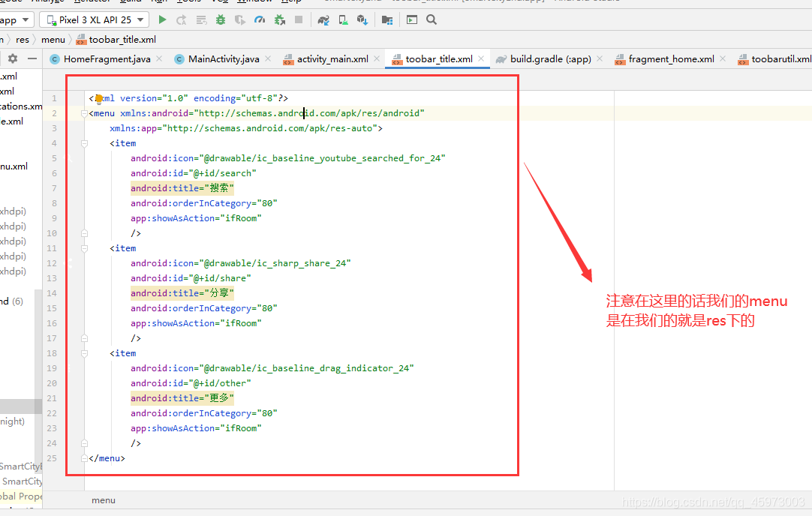Open project panel settings gear
812x516 pixels.
point(13,58)
